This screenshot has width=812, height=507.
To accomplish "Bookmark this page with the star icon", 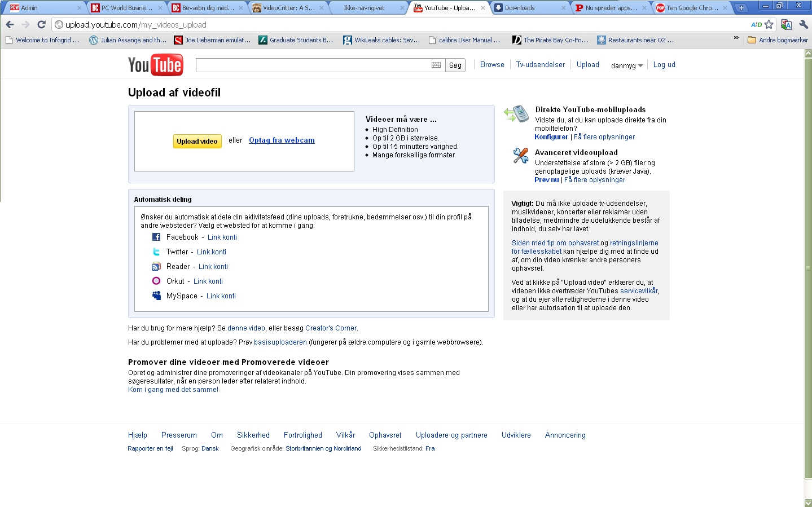I will pos(769,25).
